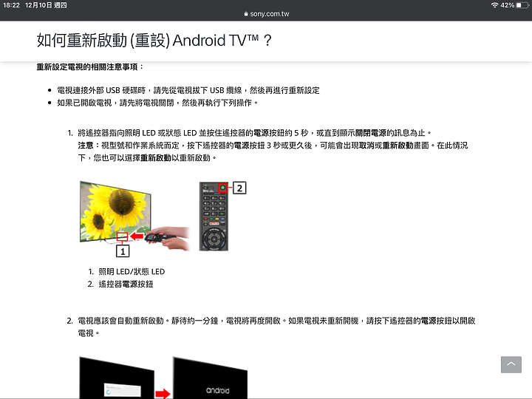
Task: Tap the bullet 如果已開啟電視
Action: [157, 103]
